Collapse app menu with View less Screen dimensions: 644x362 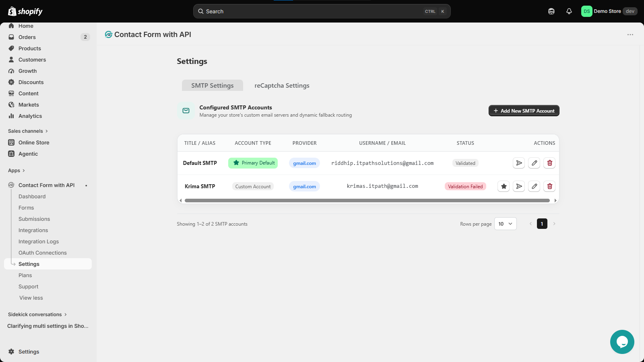[x=31, y=298]
